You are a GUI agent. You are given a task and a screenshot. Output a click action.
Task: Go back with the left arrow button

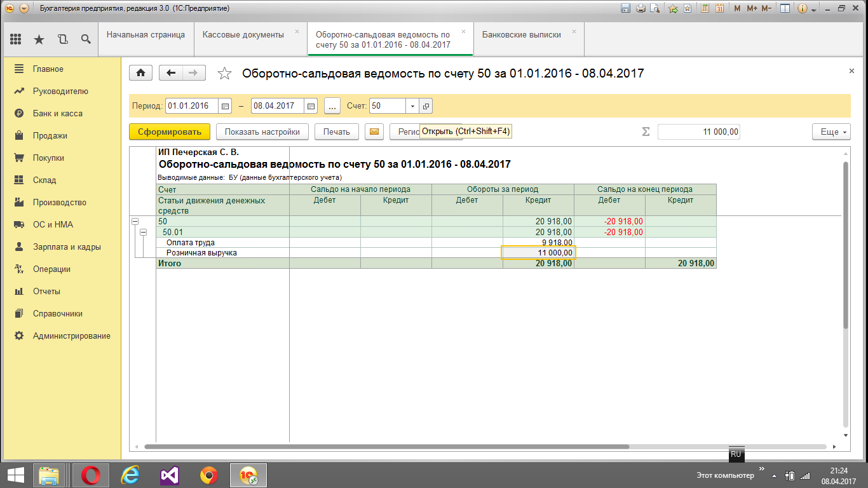(170, 73)
